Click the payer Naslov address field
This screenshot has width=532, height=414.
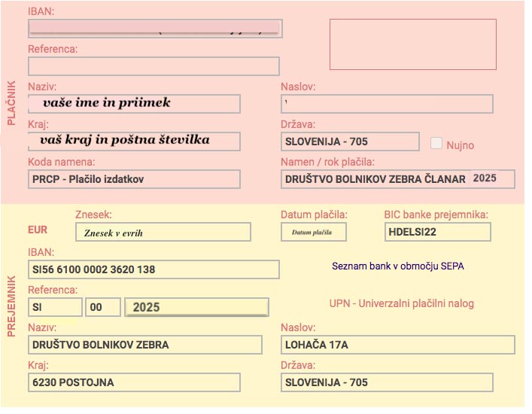387,104
